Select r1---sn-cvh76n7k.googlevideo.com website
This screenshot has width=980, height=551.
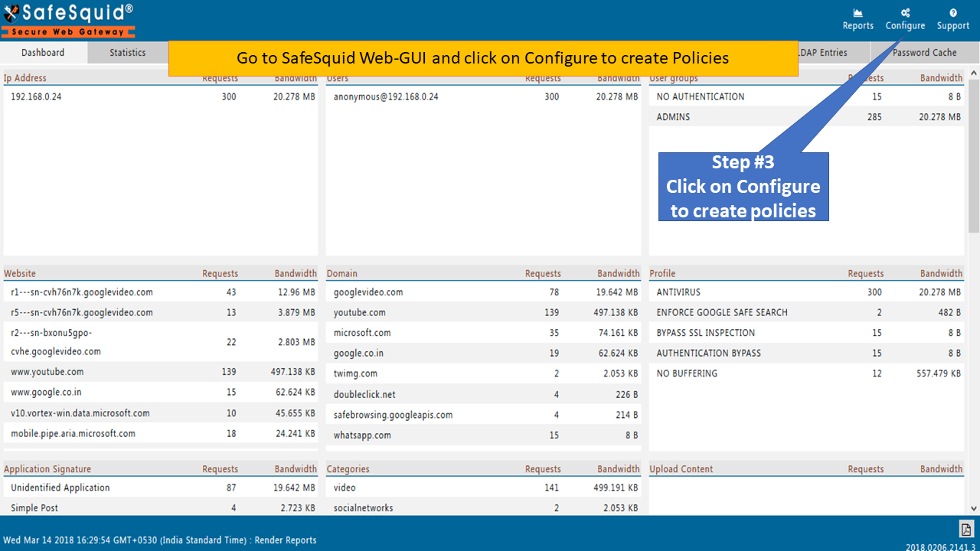coord(160,292)
